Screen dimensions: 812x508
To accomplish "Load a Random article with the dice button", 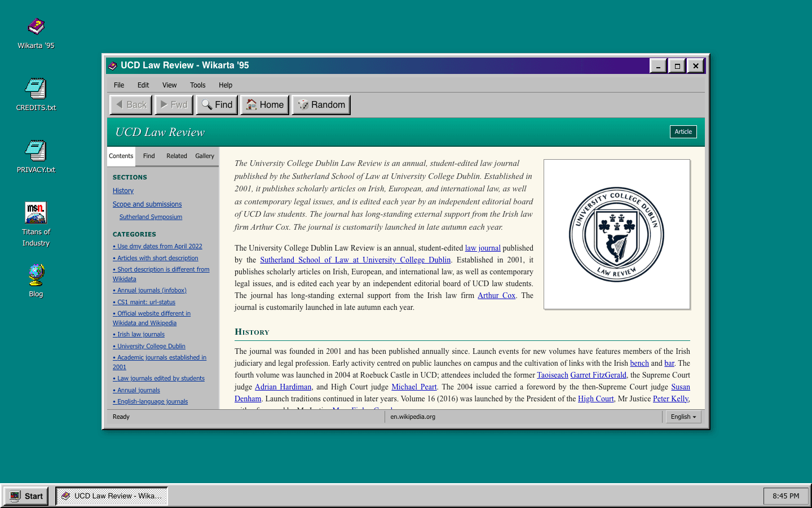I will 321,105.
